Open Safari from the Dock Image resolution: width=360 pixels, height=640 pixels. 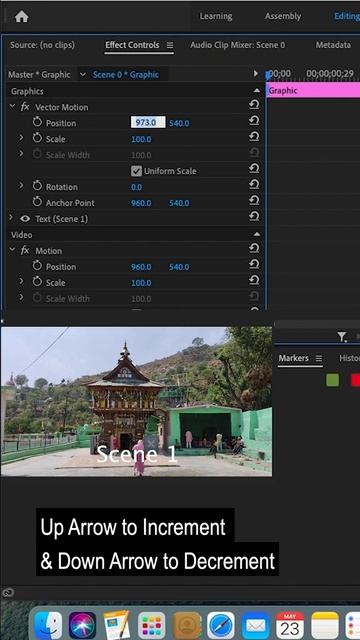click(x=221, y=625)
